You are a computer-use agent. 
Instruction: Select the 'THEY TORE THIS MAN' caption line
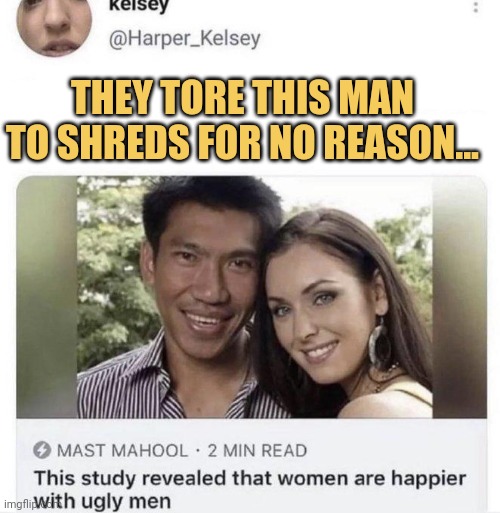point(244,97)
